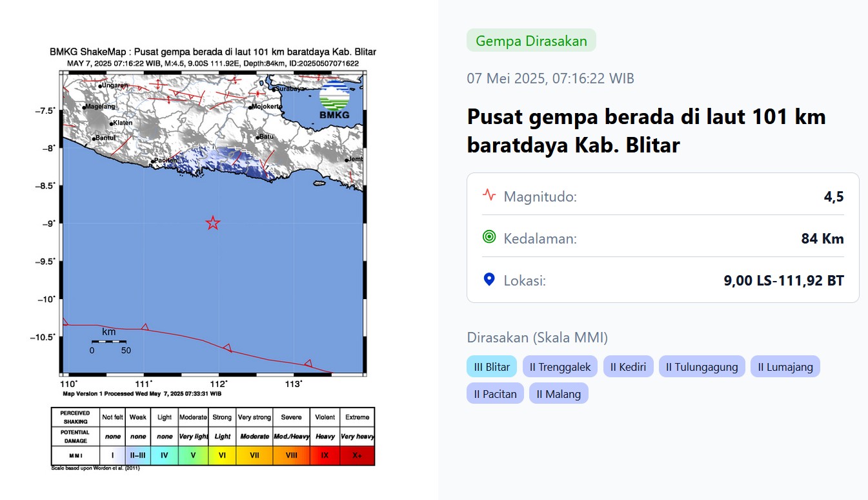Click the Ungaran city label on map
The width and height of the screenshot is (868, 500).
pyautogui.click(x=115, y=85)
